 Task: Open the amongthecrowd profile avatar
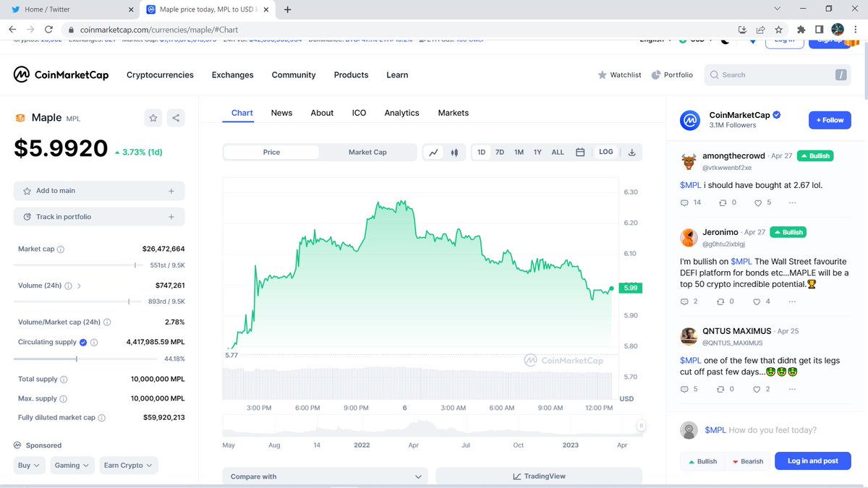point(689,160)
